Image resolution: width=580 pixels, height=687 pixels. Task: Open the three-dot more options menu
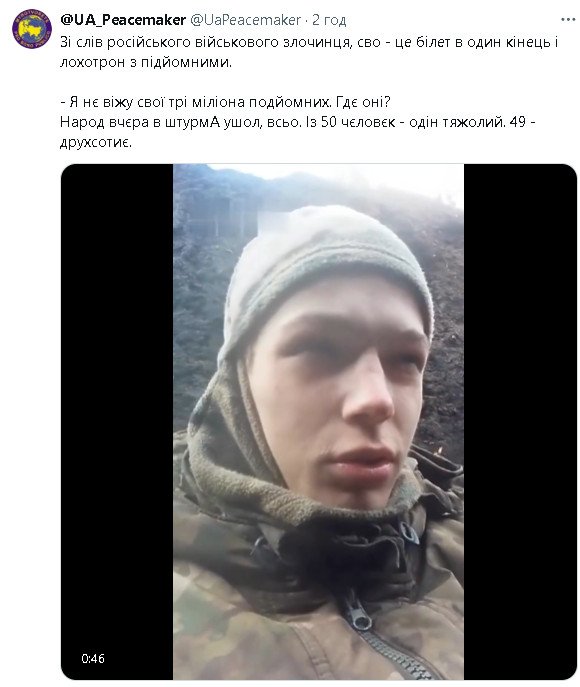[568, 20]
